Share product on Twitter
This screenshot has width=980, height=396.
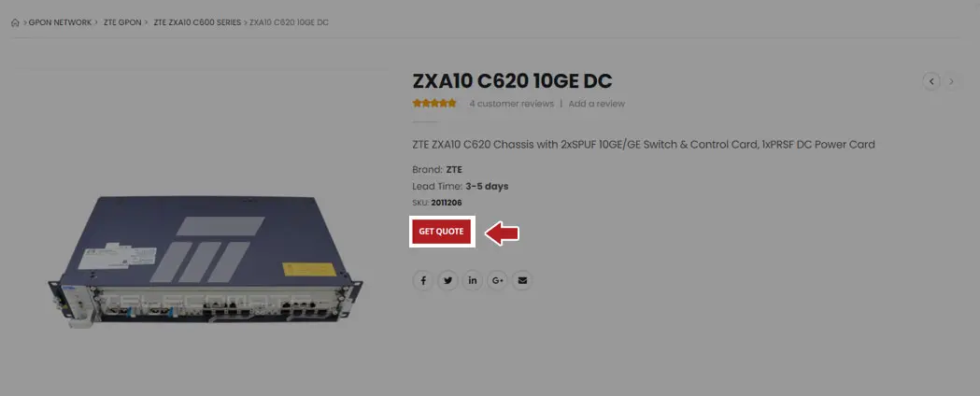(x=447, y=280)
